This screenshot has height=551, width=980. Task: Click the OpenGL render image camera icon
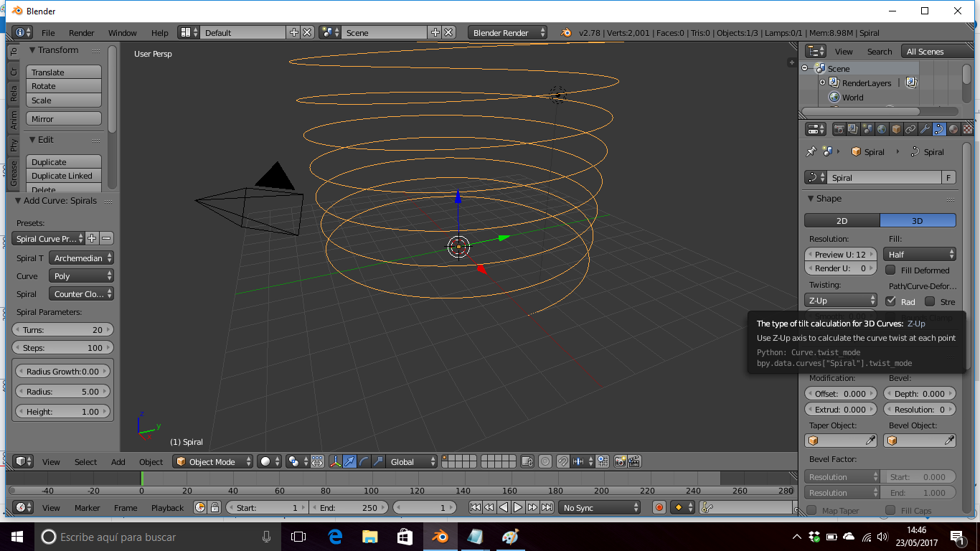click(621, 461)
